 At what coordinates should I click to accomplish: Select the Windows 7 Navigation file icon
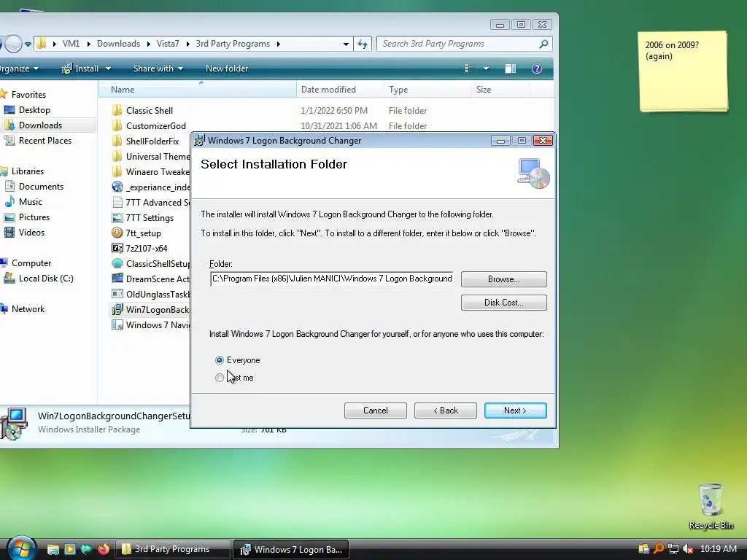click(x=117, y=324)
